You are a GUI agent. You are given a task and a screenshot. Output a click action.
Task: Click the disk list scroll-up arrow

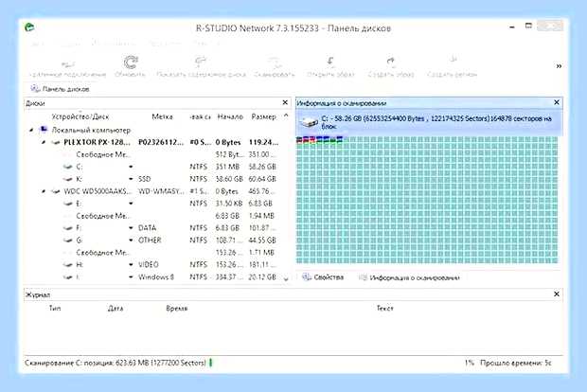[286, 116]
